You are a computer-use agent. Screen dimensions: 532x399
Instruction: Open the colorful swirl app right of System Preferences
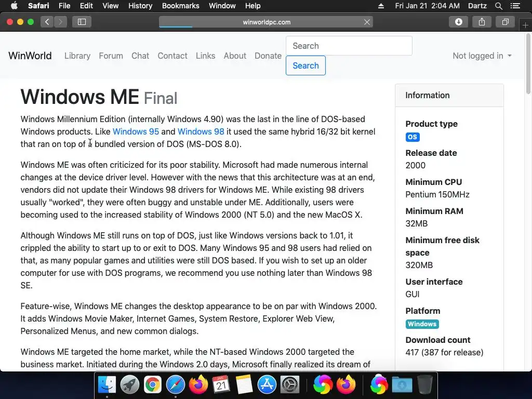(x=323, y=384)
